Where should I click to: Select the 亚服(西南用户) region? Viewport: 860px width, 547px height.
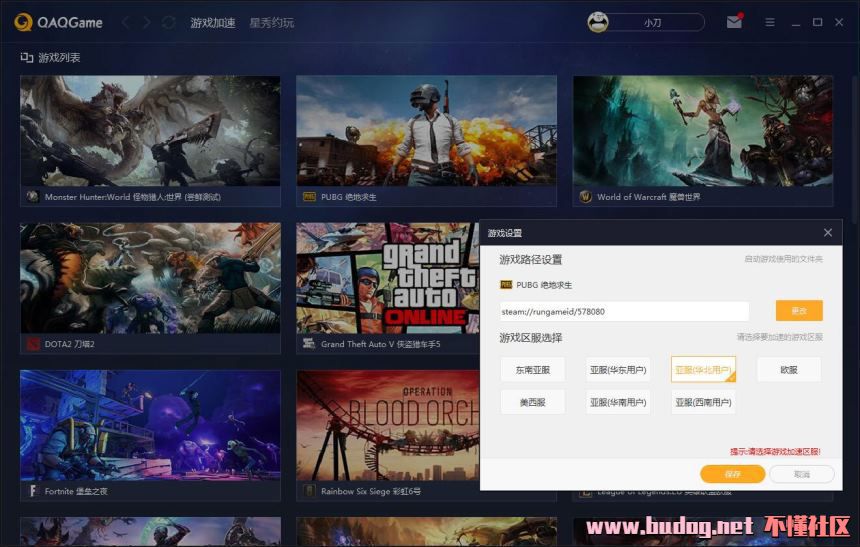coord(703,402)
